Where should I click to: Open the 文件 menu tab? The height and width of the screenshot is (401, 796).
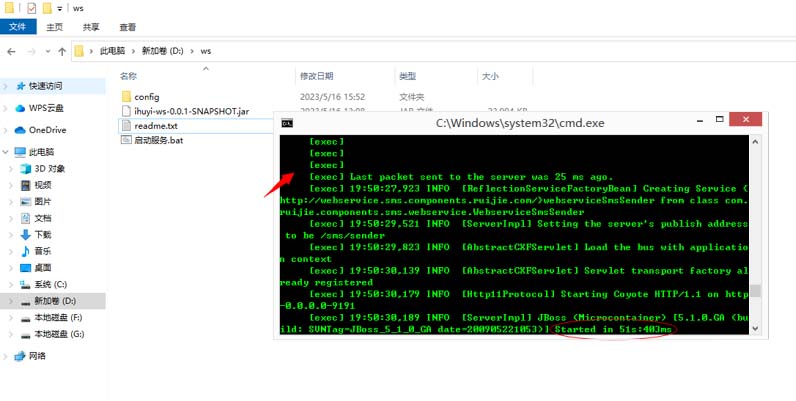17,27
